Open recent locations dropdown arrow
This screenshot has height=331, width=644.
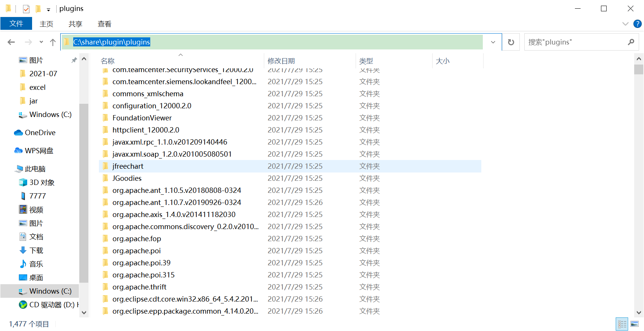pyautogui.click(x=41, y=42)
